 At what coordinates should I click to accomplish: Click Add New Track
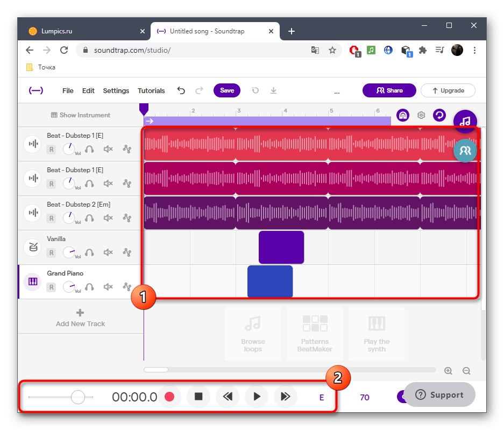(x=80, y=318)
